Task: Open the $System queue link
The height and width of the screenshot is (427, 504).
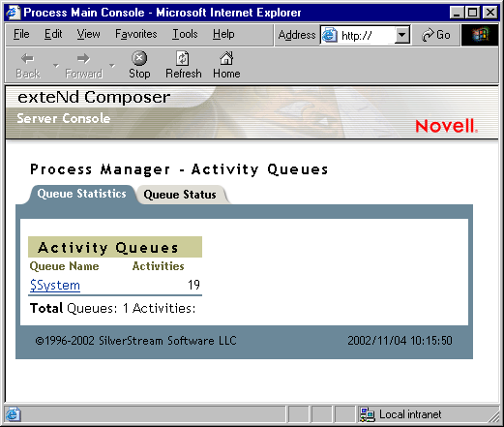Action: coord(55,286)
